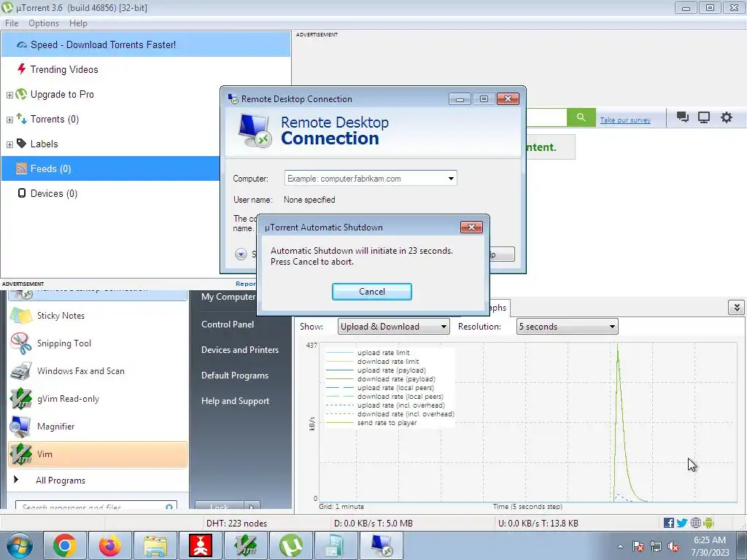Click the RSS Feeds icon
Image resolution: width=747 pixels, height=560 pixels.
pos(21,168)
